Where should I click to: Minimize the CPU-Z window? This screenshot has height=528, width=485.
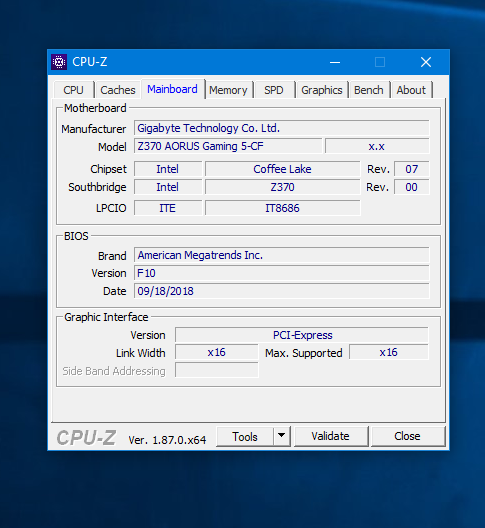335,62
